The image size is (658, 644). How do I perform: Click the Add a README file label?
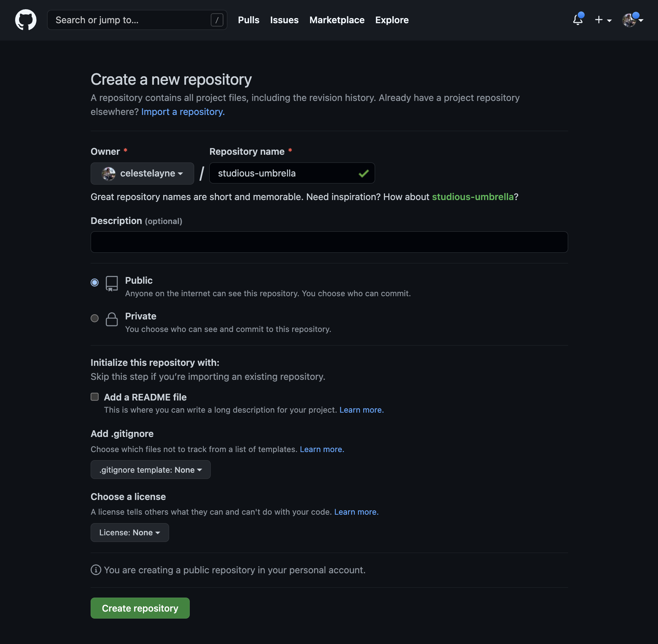[145, 397]
